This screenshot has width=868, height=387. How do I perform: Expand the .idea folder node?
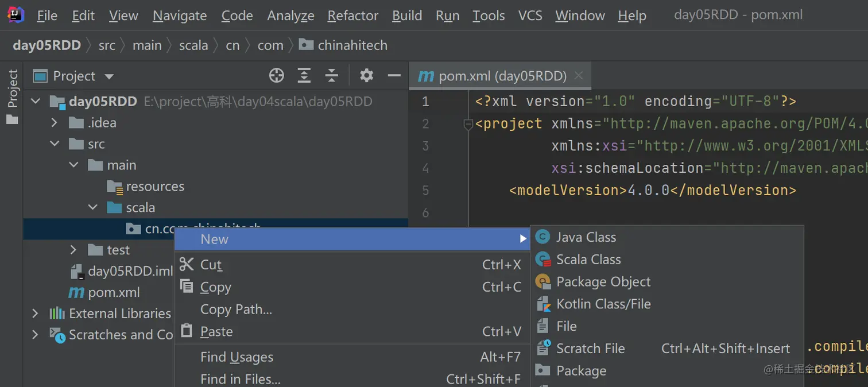(x=55, y=123)
